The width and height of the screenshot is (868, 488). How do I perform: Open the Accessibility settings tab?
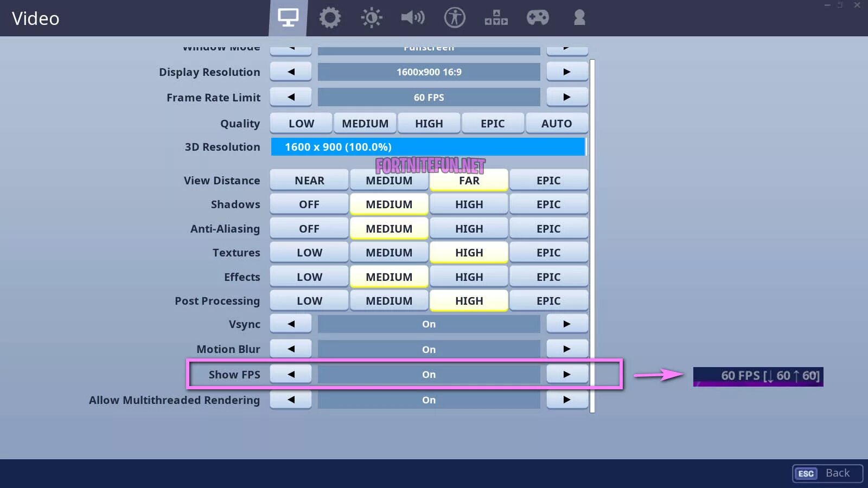pos(455,18)
